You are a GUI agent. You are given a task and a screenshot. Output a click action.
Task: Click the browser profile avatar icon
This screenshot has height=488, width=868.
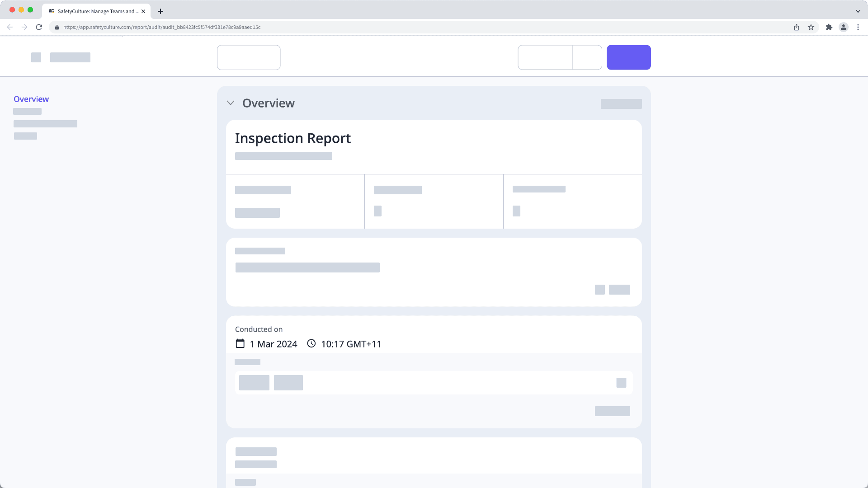pos(844,27)
